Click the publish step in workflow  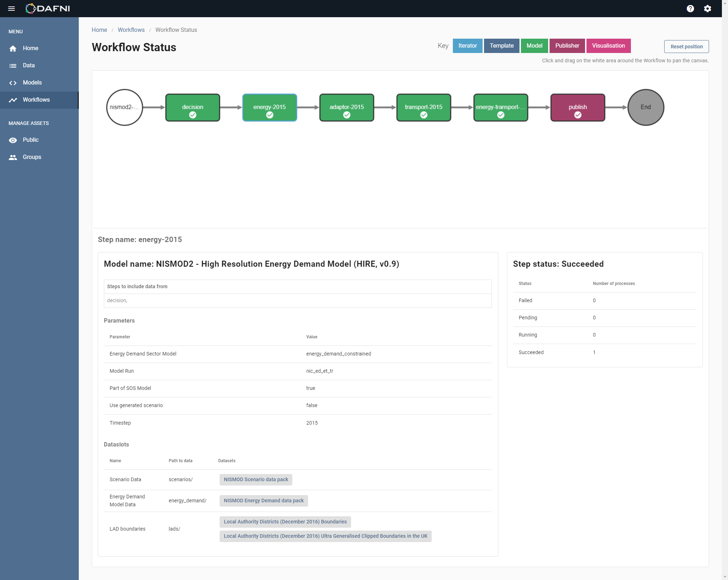pyautogui.click(x=577, y=107)
